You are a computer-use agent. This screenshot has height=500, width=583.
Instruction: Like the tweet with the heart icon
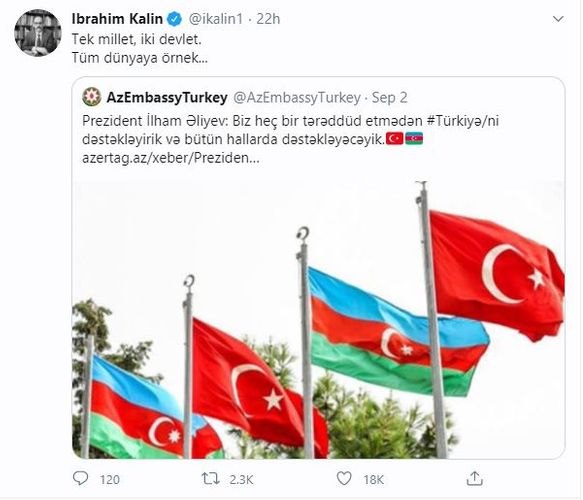pos(344,478)
